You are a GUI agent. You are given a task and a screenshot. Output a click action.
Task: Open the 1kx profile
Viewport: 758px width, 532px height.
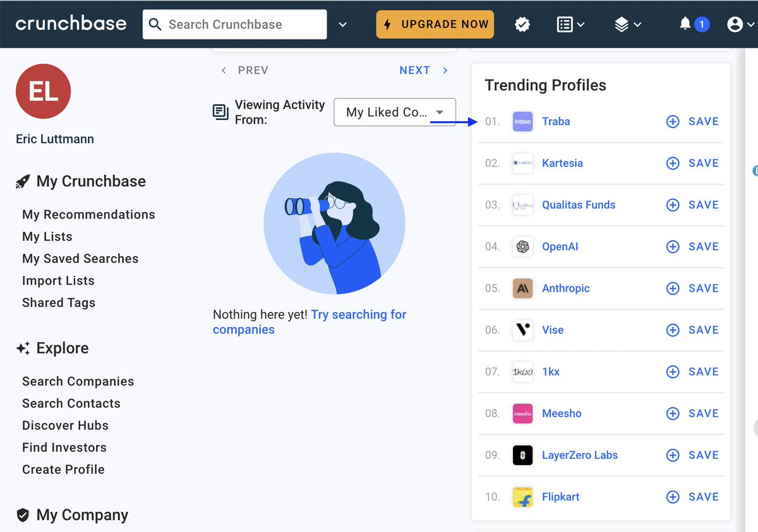click(551, 372)
